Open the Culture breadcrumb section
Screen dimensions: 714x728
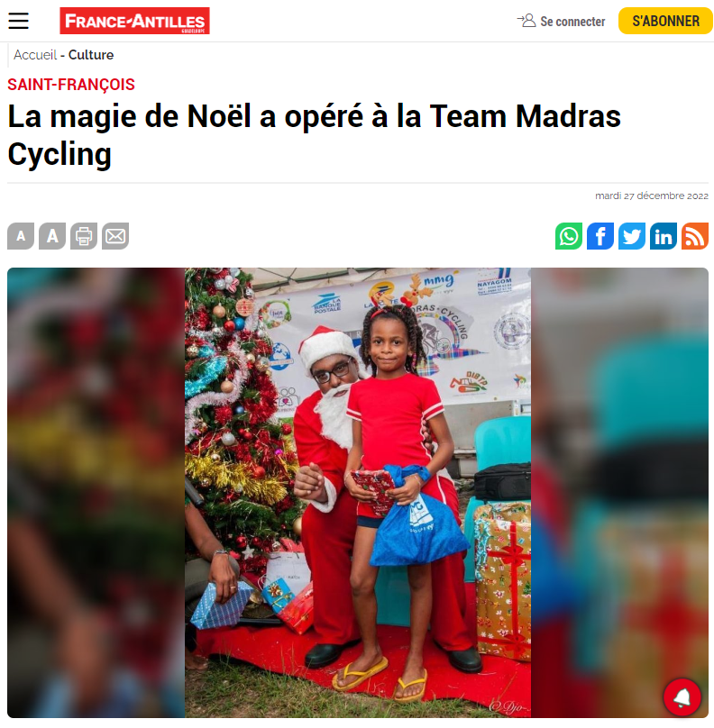point(91,55)
